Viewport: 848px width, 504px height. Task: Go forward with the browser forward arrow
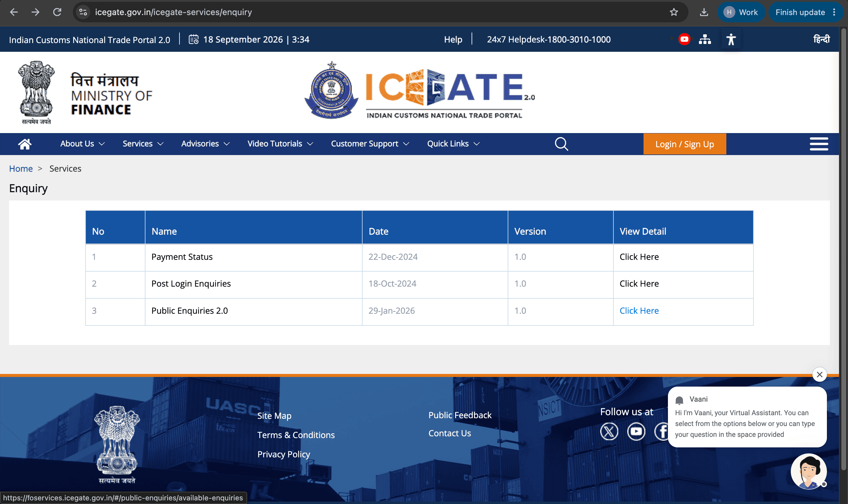[x=35, y=12]
